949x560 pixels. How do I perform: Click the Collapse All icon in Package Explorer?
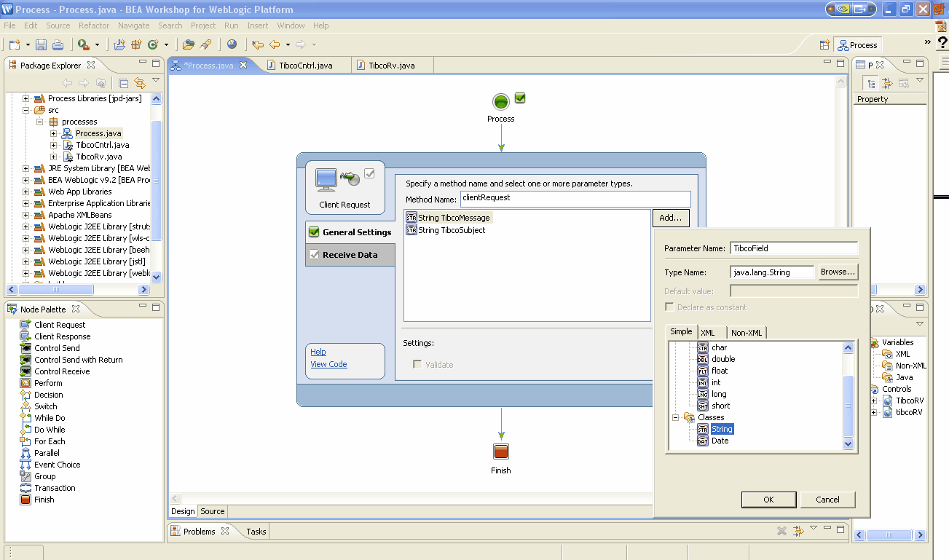coord(123,82)
